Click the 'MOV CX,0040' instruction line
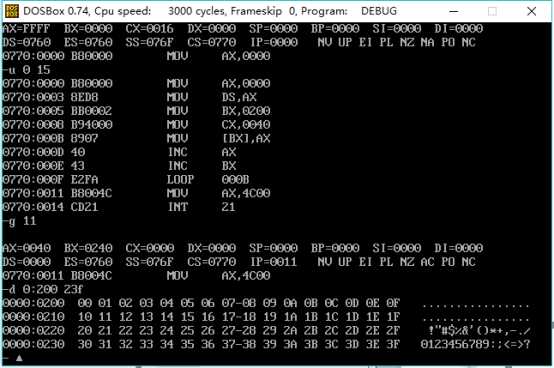This screenshot has height=368, width=554. 137,125
